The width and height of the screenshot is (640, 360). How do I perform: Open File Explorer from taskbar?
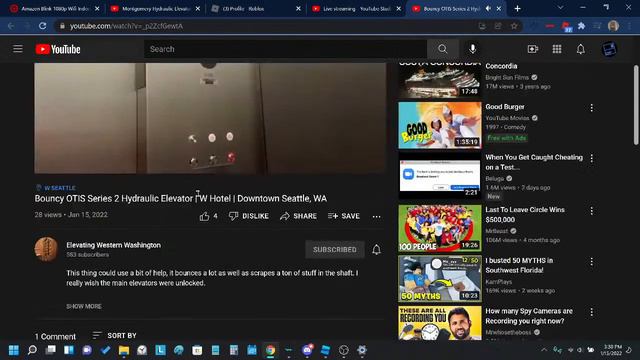coord(124,350)
